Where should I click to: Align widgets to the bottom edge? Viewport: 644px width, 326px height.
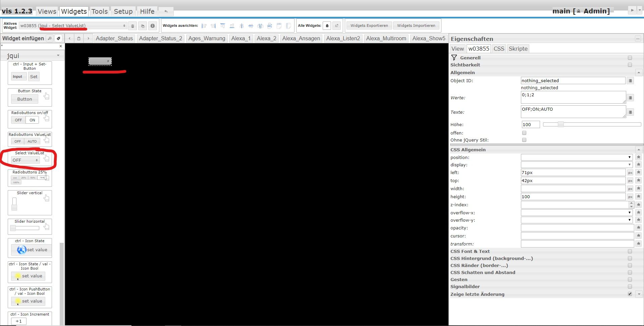click(x=232, y=26)
